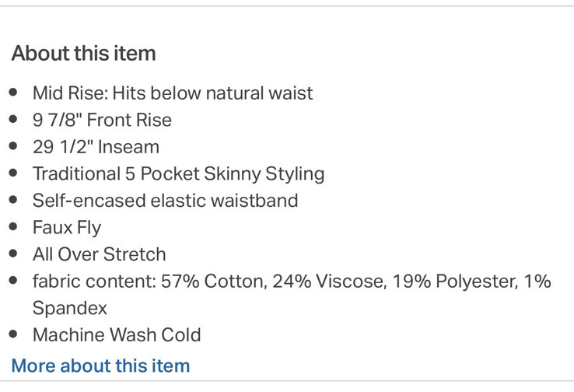Click the Machine Wash Cold text
The image size is (574, 392).
click(117, 335)
